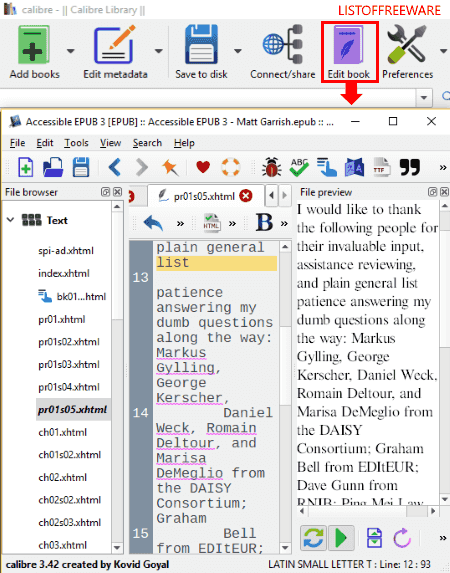
Task: Toggle bold formatting with the B icon
Action: coord(264,222)
